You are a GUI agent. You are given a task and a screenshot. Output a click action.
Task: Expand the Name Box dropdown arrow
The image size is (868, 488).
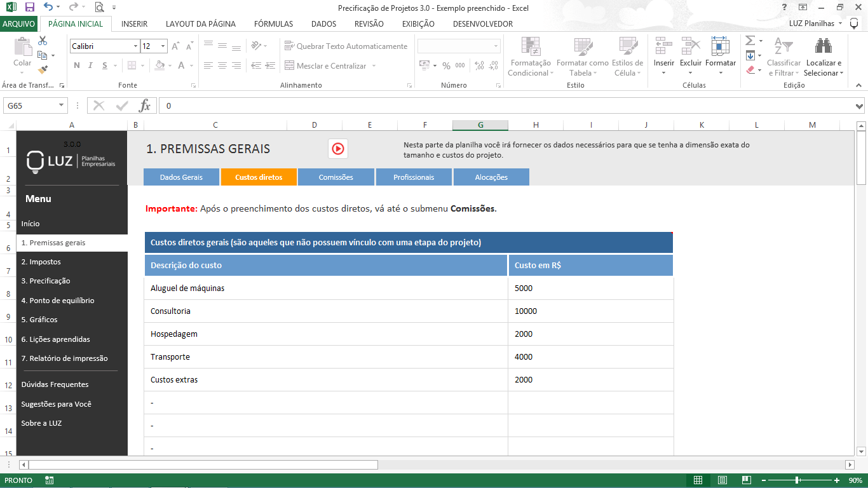coord(61,105)
